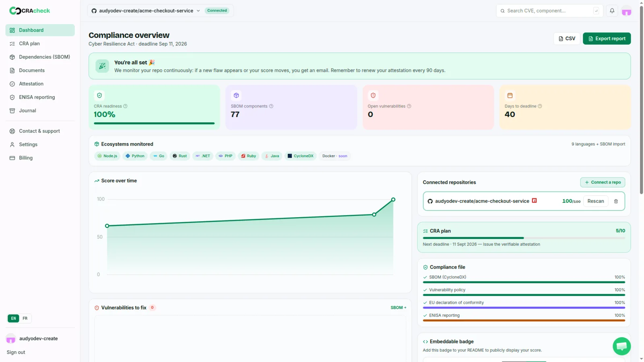Click the help icon next to Days to deadline

click(540, 106)
